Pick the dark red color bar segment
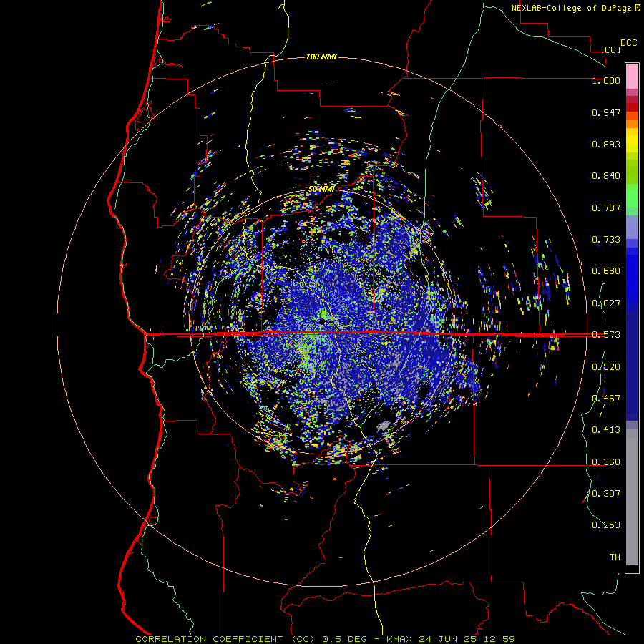Image resolution: width=644 pixels, height=644 pixels. pyautogui.click(x=632, y=107)
